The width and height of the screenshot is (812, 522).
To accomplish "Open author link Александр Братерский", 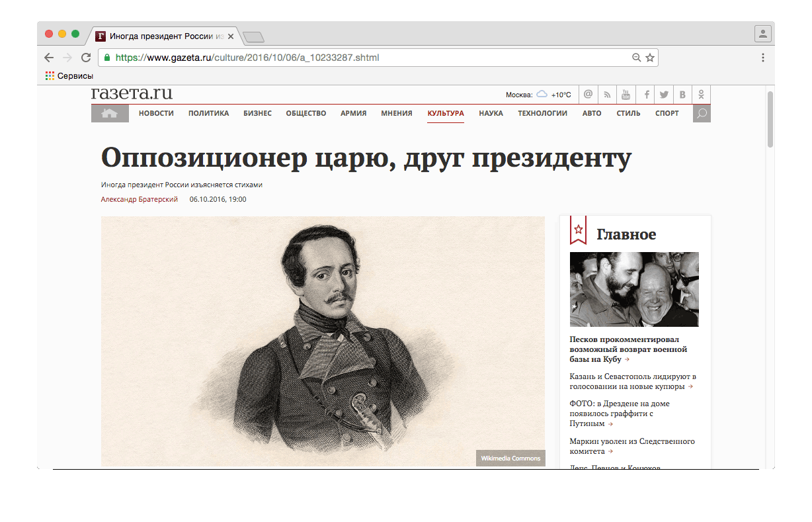I will [x=140, y=199].
